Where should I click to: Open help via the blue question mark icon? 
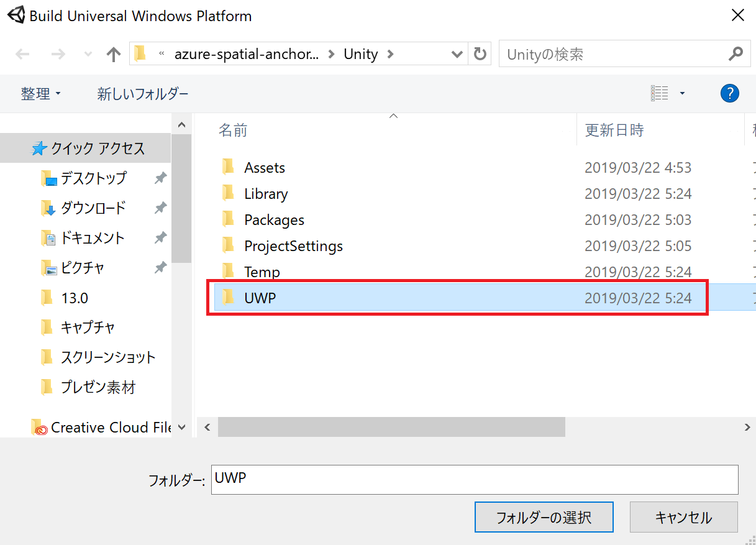point(730,93)
